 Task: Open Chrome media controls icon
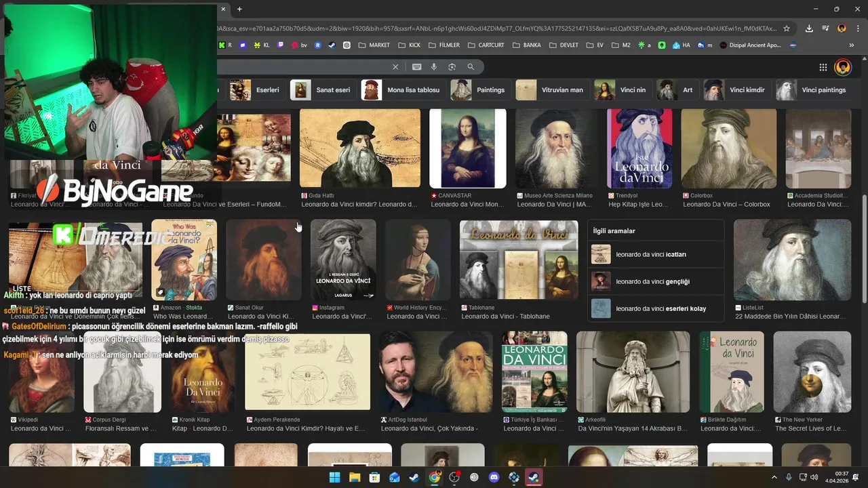825,28
